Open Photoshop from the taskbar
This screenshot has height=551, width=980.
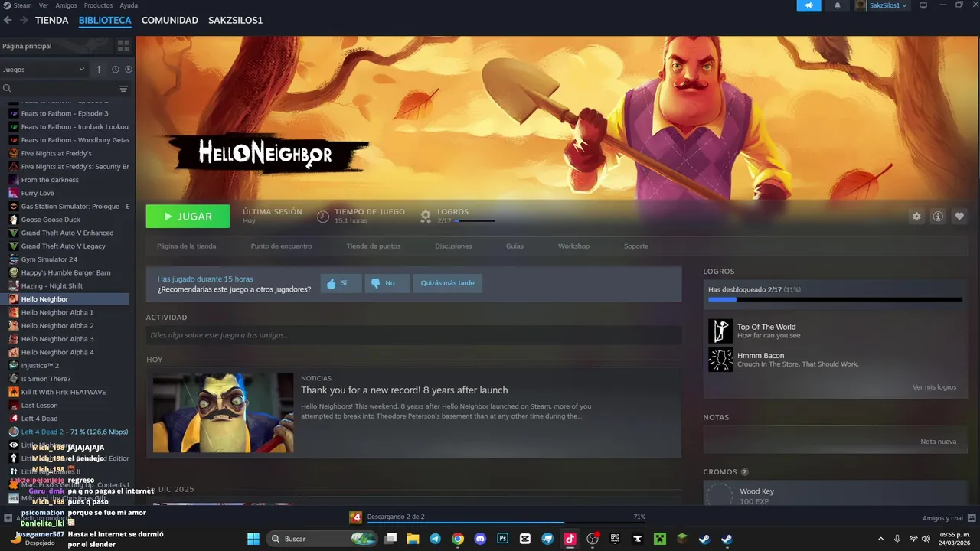[x=503, y=539]
